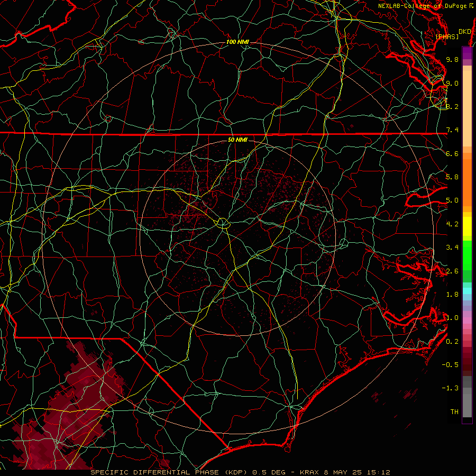Pick the yellow band of the color bar
Viewport: 476px width, 476px height.
click(x=467, y=226)
